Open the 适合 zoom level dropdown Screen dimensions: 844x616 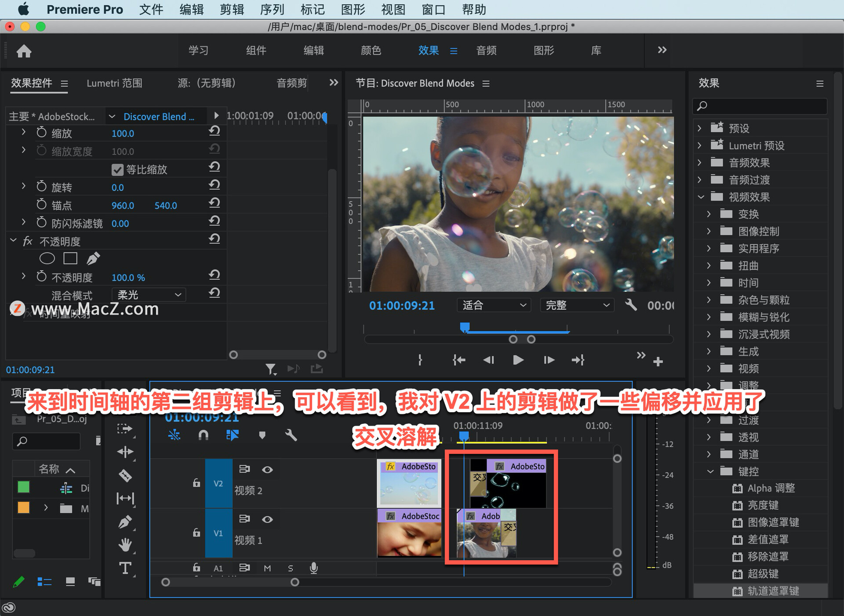[x=494, y=305]
